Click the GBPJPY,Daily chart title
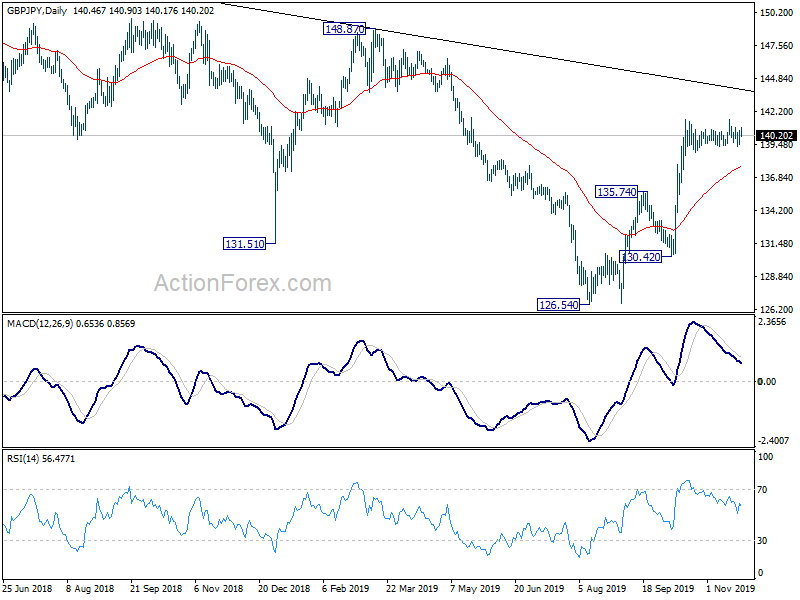The height and width of the screenshot is (600, 800). coord(36,11)
